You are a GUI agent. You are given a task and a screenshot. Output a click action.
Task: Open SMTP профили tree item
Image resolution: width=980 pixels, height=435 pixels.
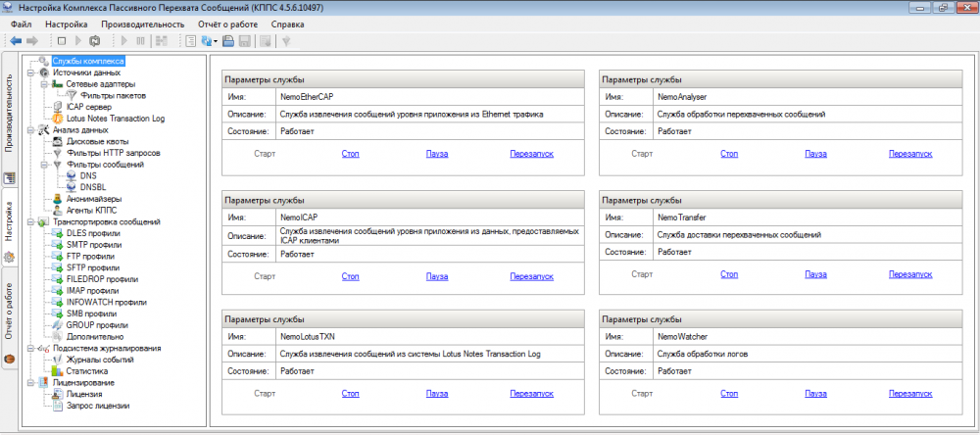(x=94, y=244)
